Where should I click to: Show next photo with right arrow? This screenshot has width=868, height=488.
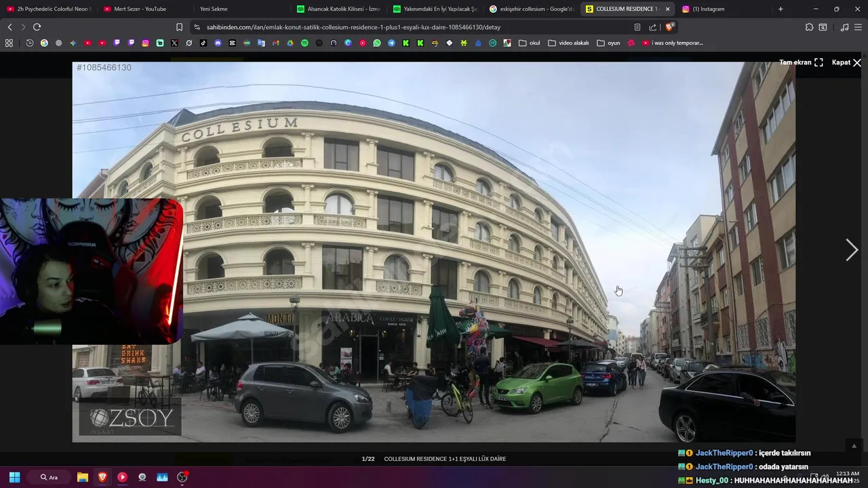(852, 250)
